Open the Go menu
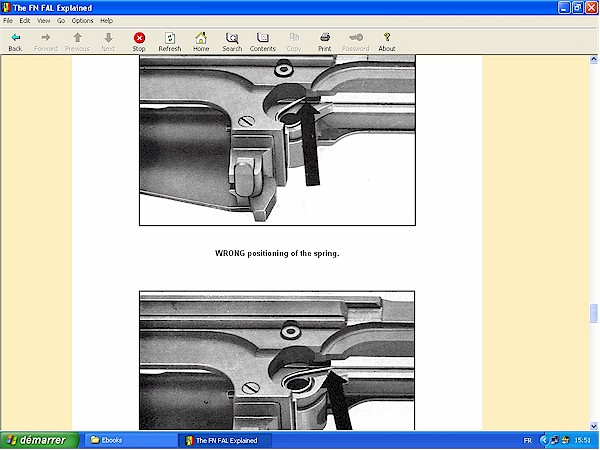 [x=61, y=21]
